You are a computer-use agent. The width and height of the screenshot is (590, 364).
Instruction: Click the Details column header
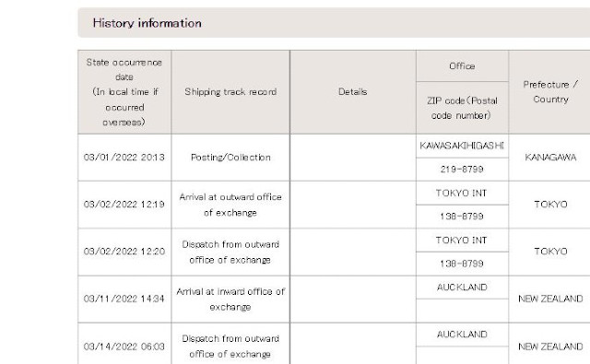point(353,92)
